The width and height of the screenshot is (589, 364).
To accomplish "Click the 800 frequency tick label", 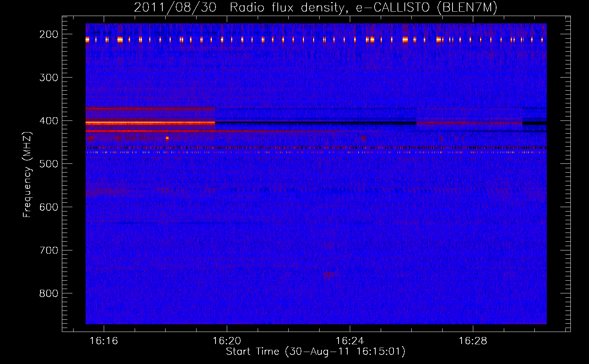I will [x=48, y=293].
